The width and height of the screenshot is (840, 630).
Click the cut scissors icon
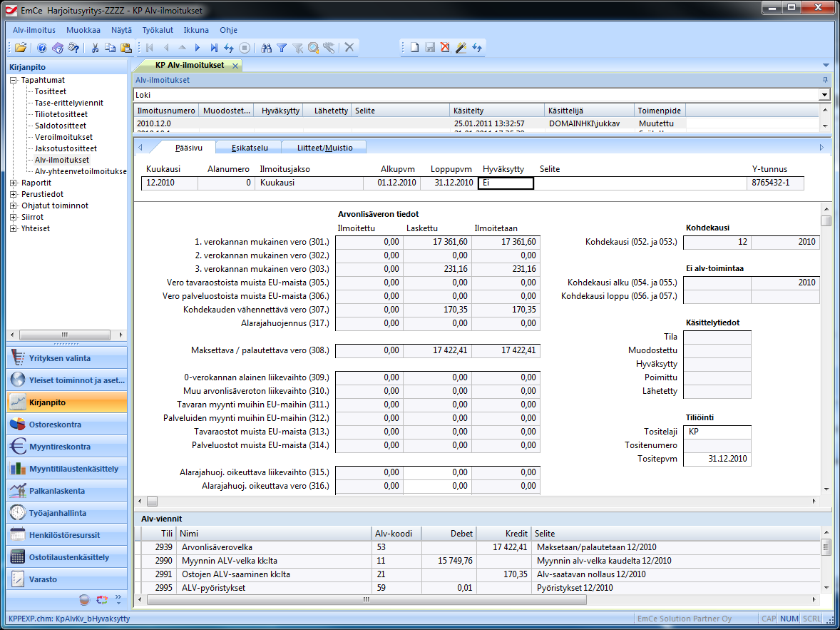[x=95, y=48]
